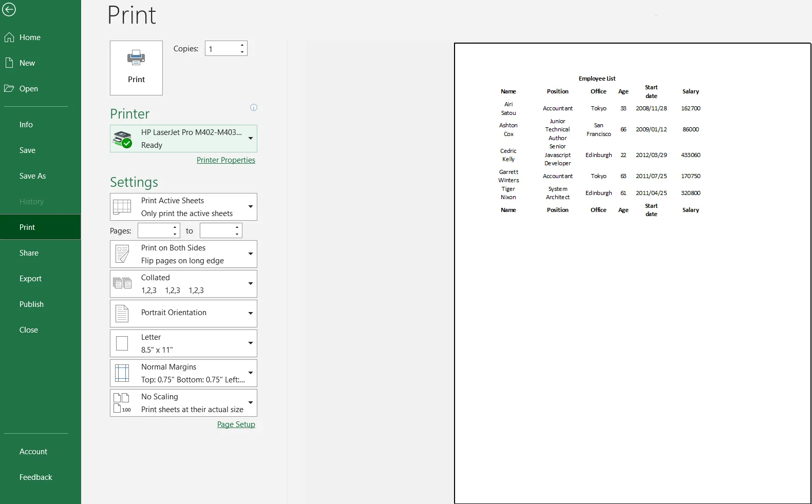This screenshot has width=812, height=504.
Task: Select Open in the sidebar
Action: tap(40, 89)
